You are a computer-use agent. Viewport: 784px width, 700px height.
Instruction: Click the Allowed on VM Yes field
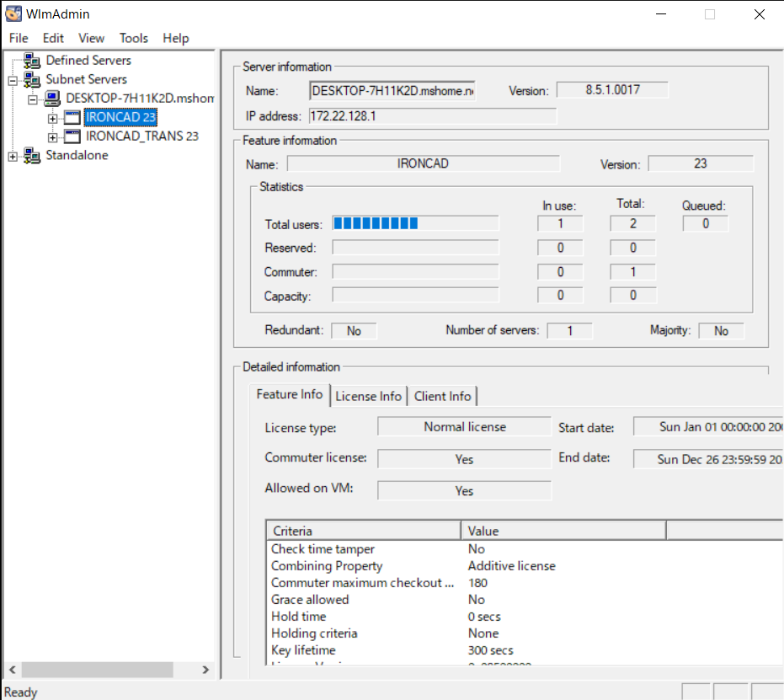click(465, 490)
